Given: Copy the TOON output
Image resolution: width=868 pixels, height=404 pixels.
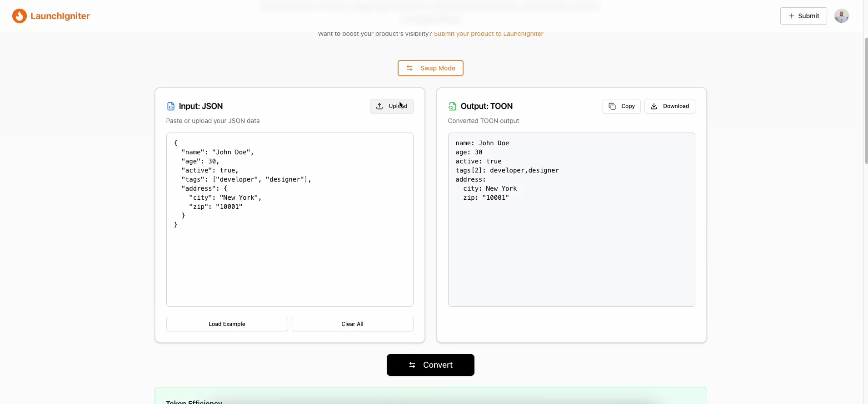Looking at the screenshot, I should click(x=622, y=106).
